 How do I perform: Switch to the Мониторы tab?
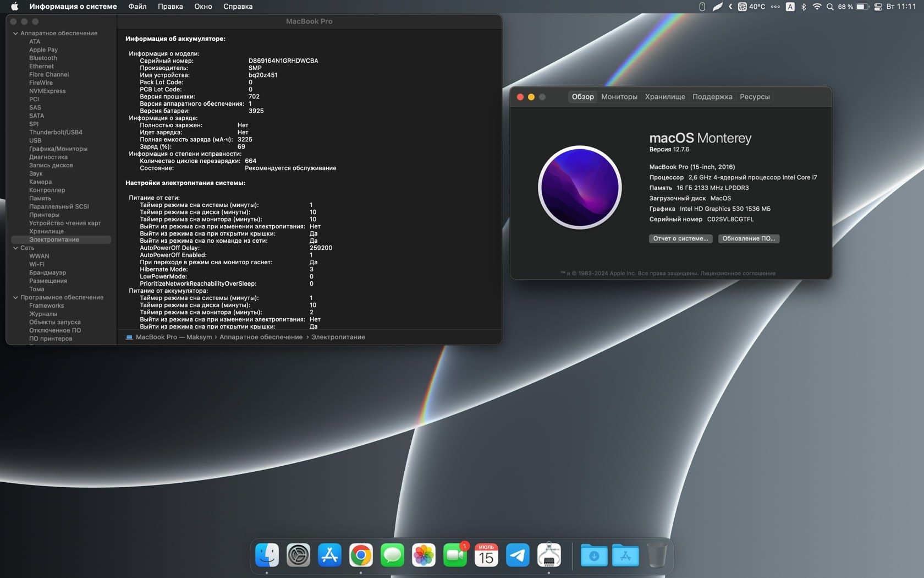point(619,97)
